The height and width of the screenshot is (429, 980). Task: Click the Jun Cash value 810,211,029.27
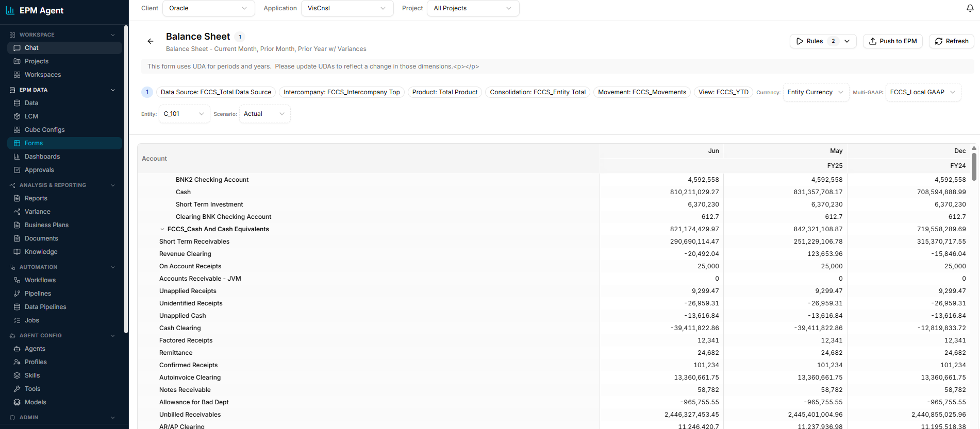[694, 192]
